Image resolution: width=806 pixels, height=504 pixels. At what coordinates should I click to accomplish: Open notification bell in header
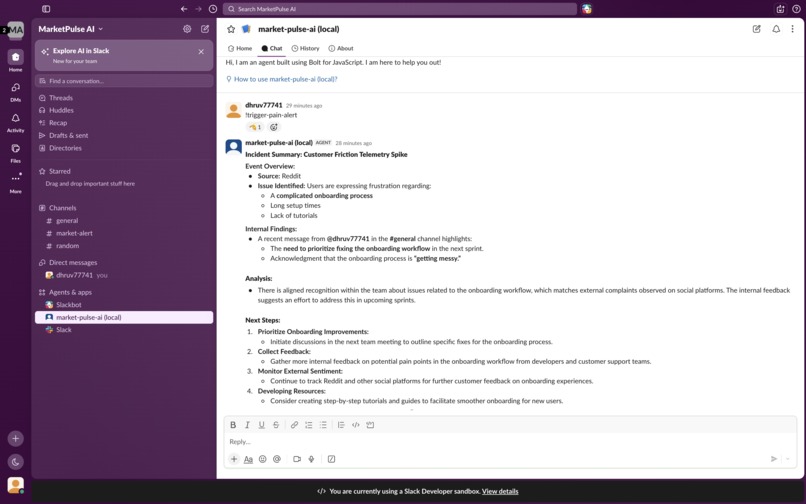pos(776,29)
